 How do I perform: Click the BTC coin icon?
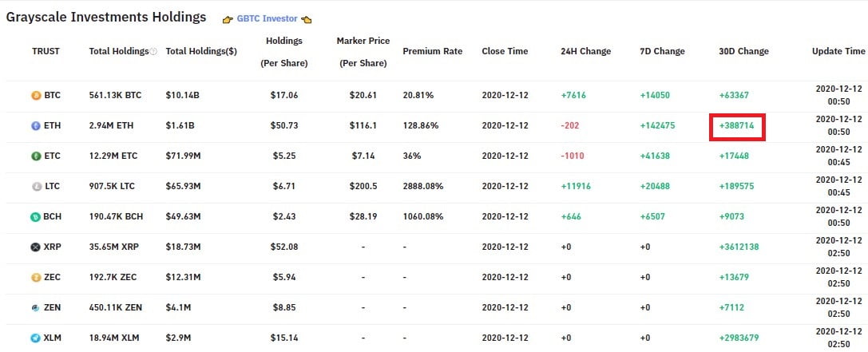click(x=36, y=96)
